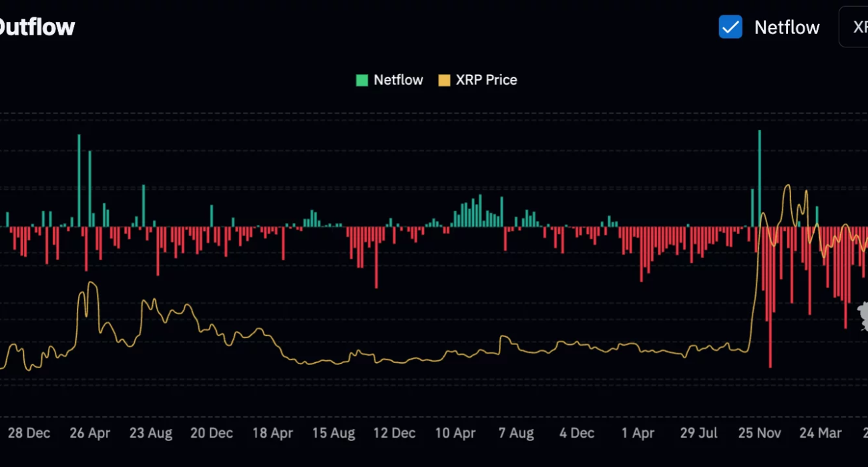This screenshot has height=467, width=868.
Task: Click the Outflow chart title
Action: [37, 27]
